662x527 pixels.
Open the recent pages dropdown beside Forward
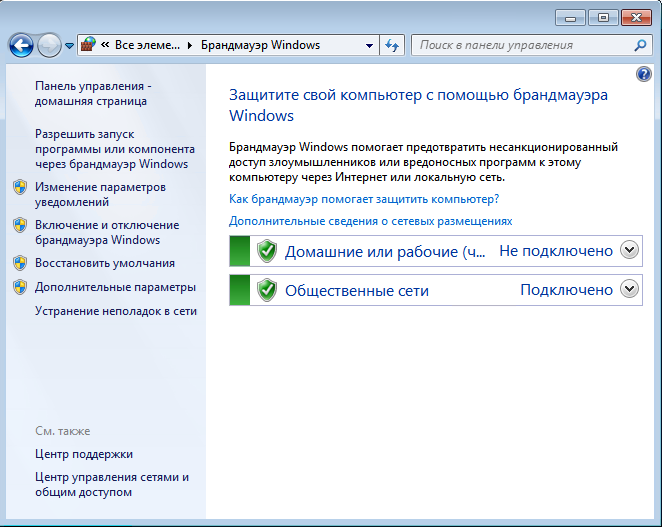coord(70,45)
